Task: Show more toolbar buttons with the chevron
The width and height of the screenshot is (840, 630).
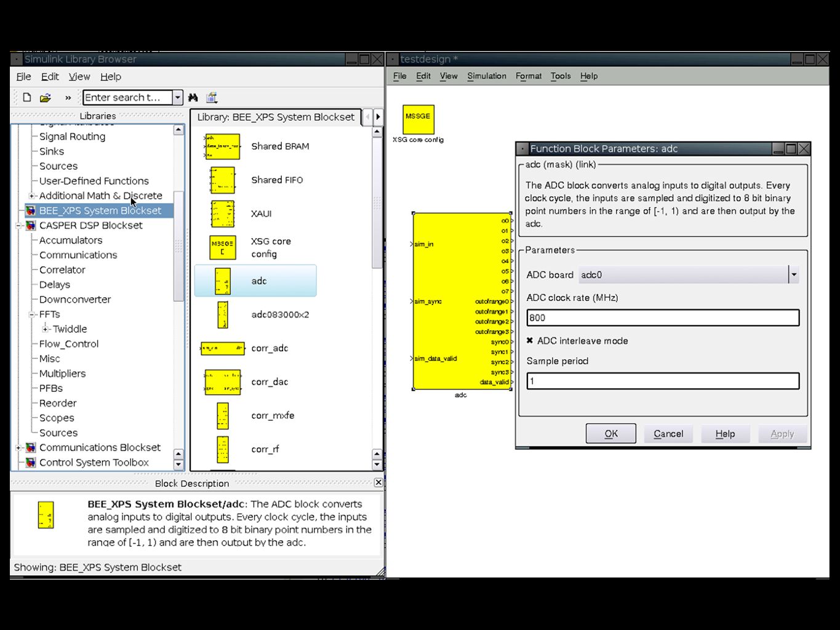Action: click(68, 97)
